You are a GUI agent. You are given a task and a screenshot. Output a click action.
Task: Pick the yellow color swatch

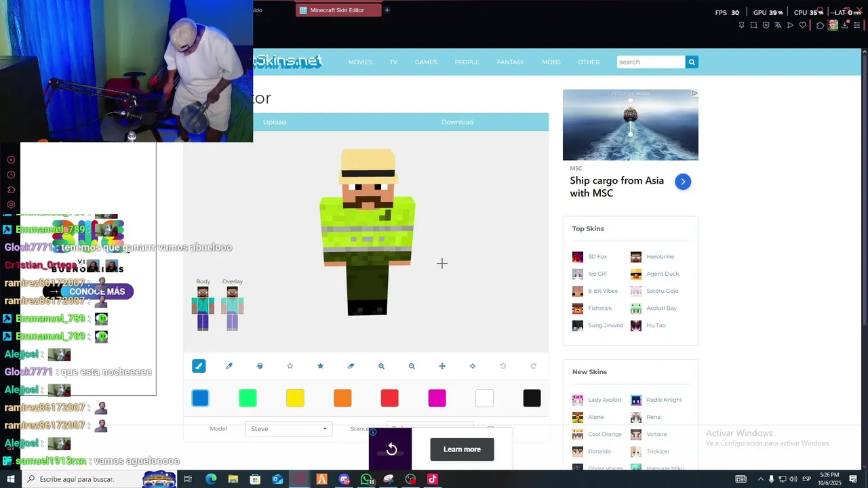pos(295,398)
